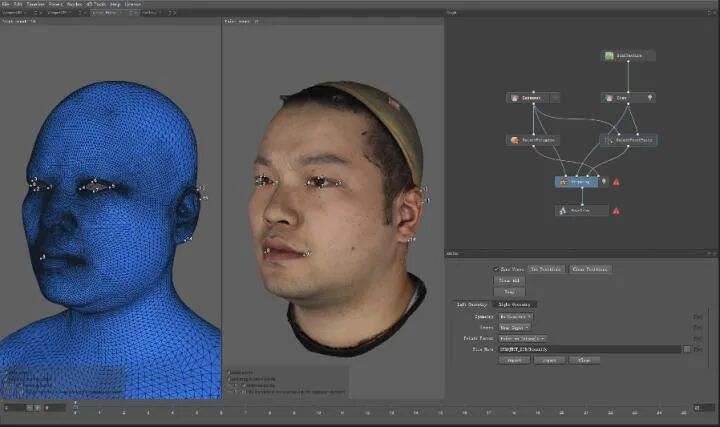Jump to frame 20 on the timeline

[562, 413]
